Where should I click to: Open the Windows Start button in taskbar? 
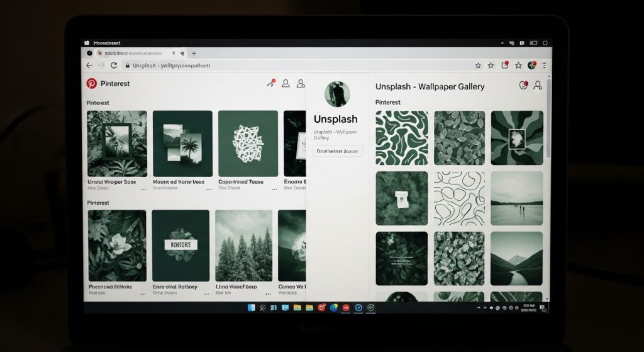(x=252, y=307)
